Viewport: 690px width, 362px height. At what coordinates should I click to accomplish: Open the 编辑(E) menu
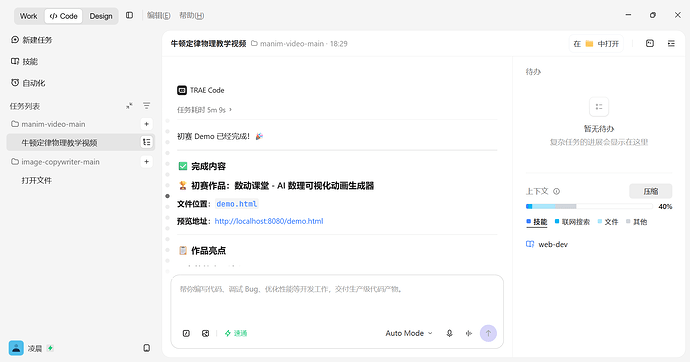point(158,15)
